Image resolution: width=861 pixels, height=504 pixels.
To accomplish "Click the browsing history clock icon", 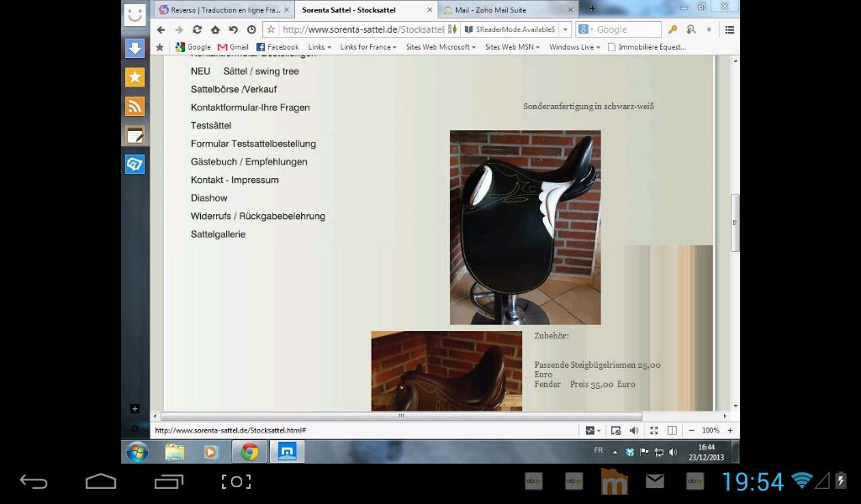I will (x=251, y=29).
